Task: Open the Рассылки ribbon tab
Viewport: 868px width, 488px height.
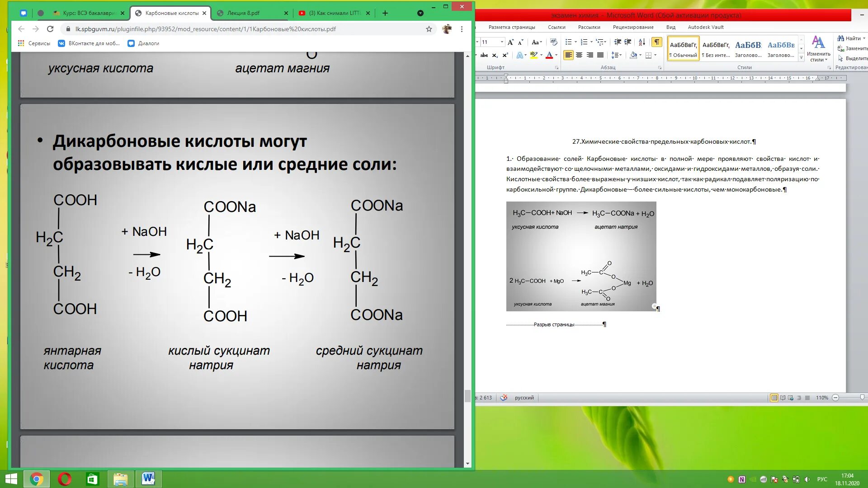Action: click(x=589, y=27)
